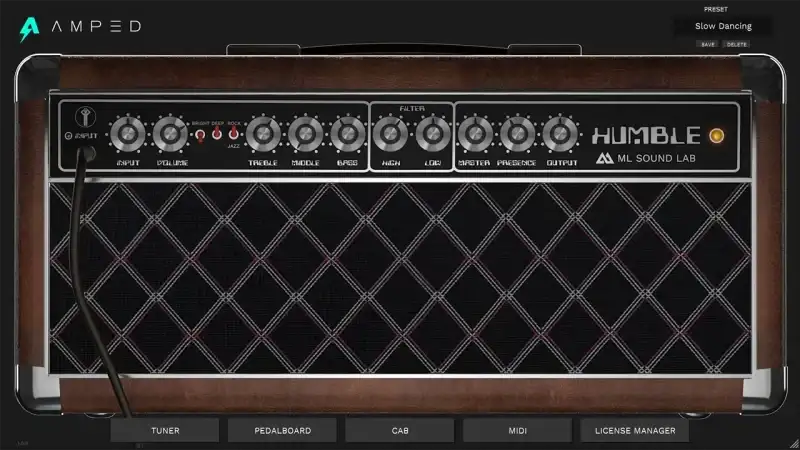Screen dimensions: 800x450
Task: Click the Middle knob
Action: point(306,134)
